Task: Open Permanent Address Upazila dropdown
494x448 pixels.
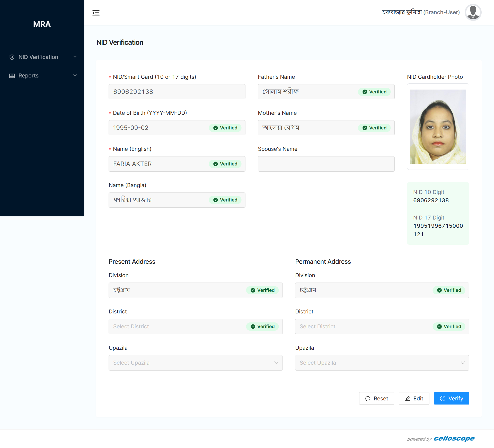Action: point(382,363)
